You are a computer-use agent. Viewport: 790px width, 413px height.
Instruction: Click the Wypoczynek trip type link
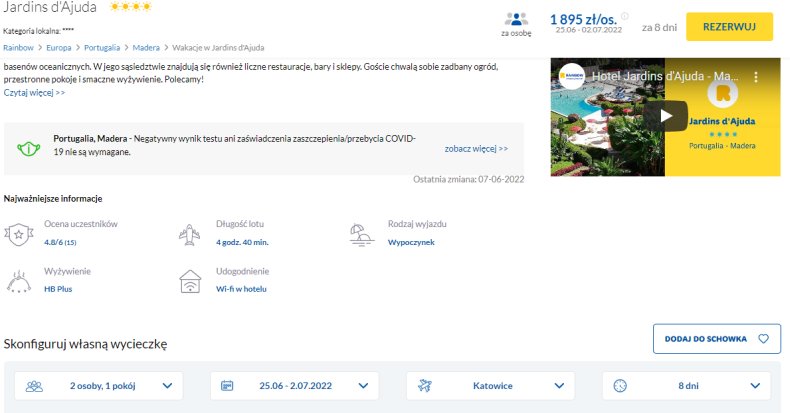[411, 242]
